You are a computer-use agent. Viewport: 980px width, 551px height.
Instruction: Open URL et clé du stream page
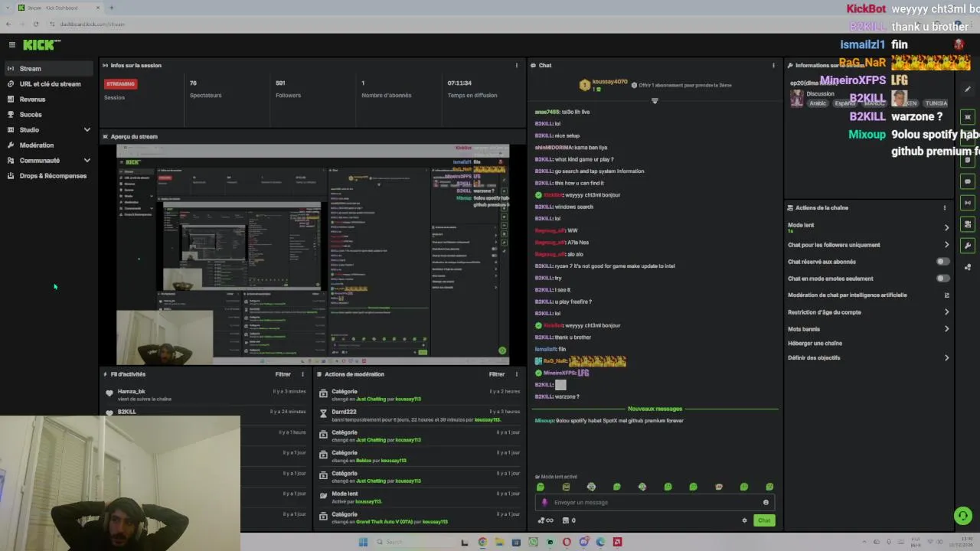click(50, 84)
